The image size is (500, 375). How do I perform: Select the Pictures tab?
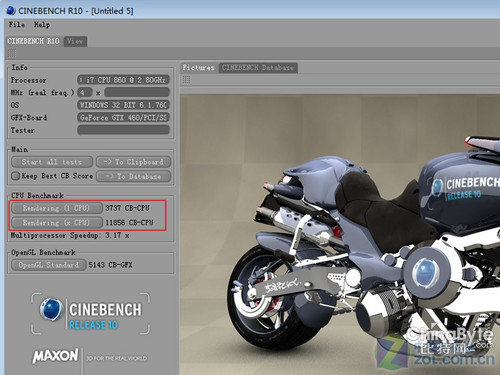pos(199,68)
